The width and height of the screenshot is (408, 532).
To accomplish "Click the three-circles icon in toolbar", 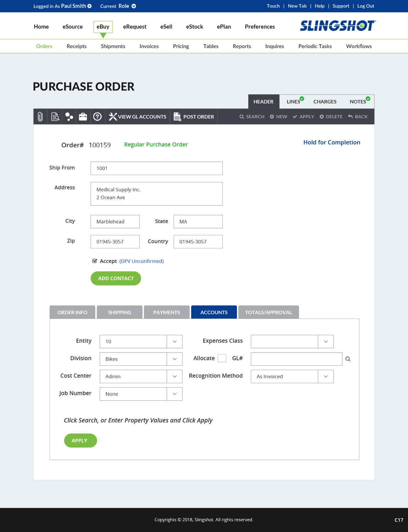I will click(x=69, y=117).
